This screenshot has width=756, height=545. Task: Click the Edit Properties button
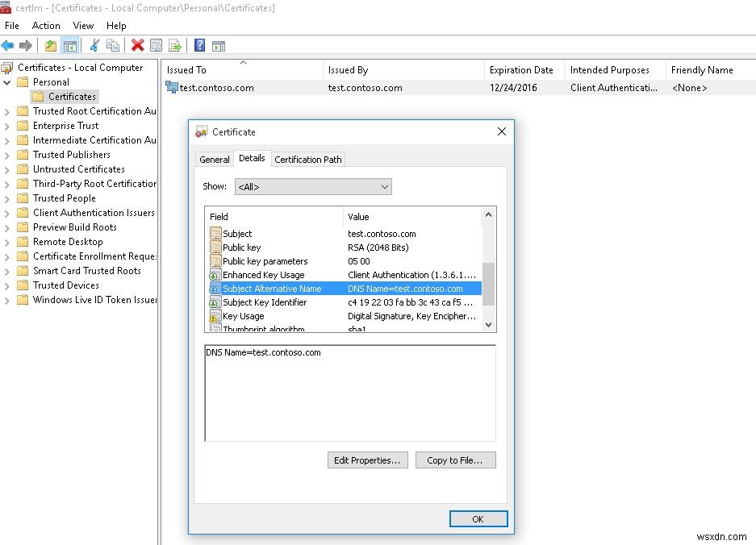[x=367, y=460]
